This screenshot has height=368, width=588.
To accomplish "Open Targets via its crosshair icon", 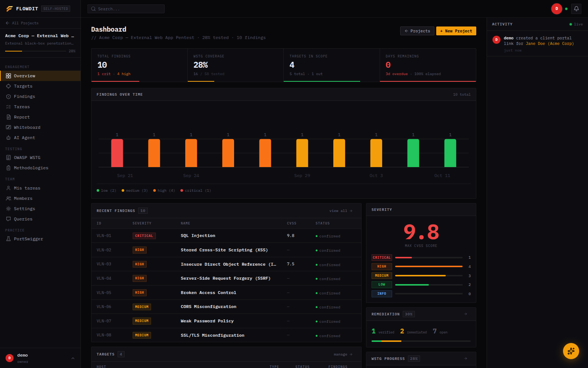I will click(x=8, y=86).
